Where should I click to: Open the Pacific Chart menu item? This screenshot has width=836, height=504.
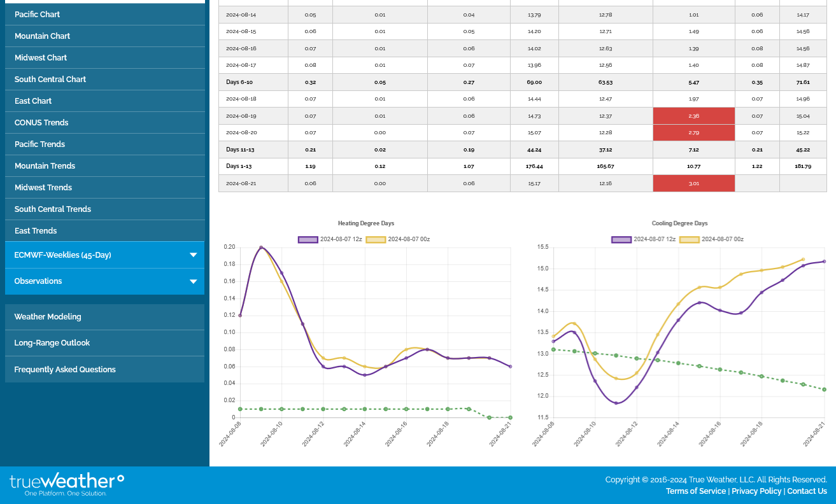(x=38, y=14)
